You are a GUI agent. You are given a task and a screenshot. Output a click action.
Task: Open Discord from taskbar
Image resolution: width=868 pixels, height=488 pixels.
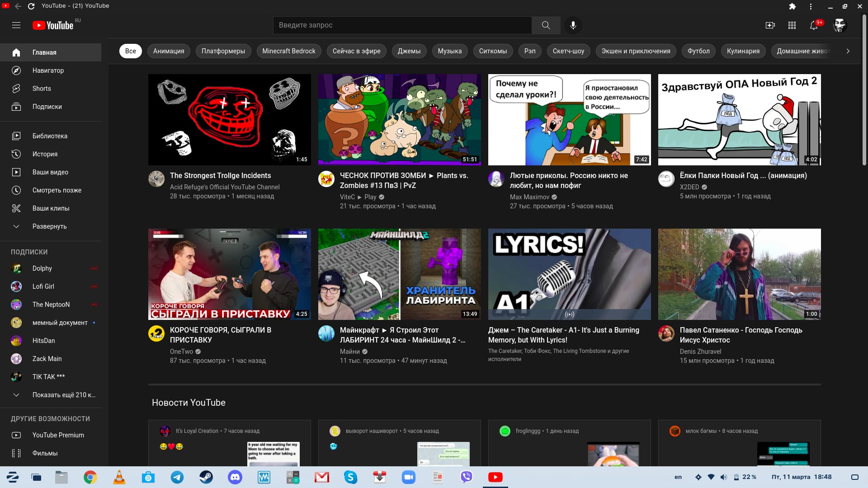(235, 477)
